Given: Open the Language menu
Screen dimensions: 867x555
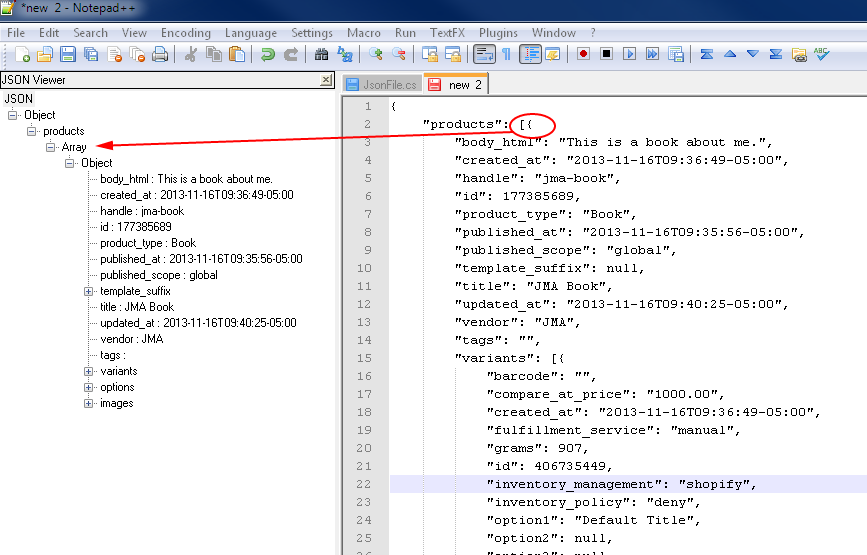Looking at the screenshot, I should coord(250,33).
